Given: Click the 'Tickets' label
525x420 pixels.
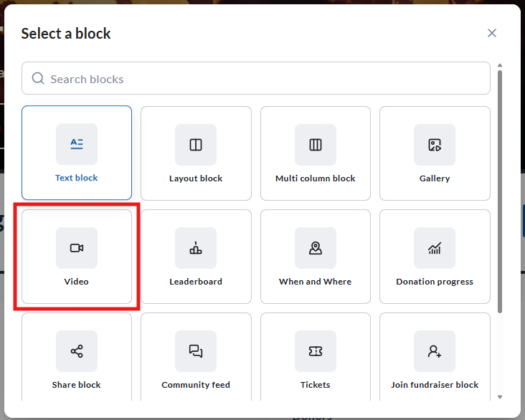Looking at the screenshot, I should coord(316,385).
